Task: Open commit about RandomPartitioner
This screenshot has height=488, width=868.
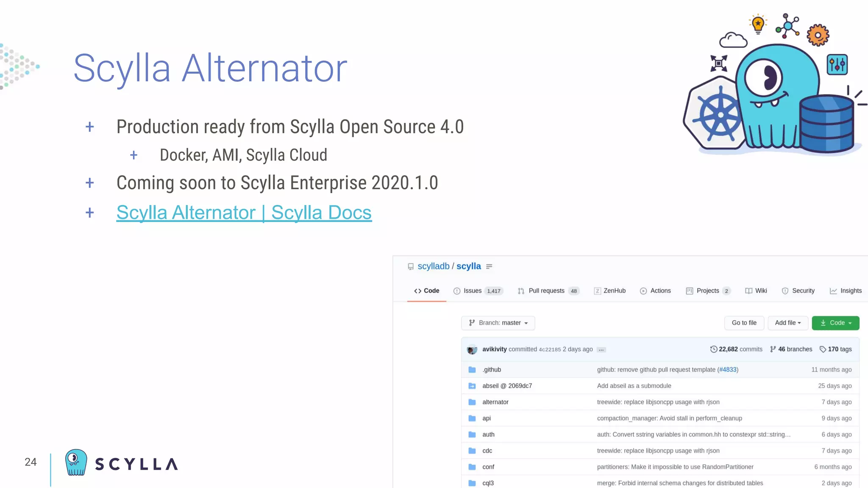Action: [x=675, y=467]
